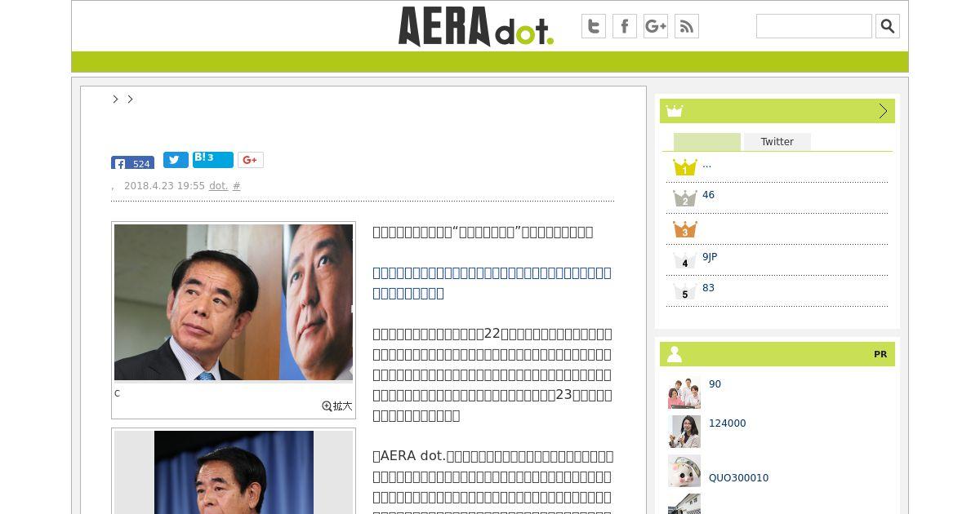The width and height of the screenshot is (980, 514).
Task: Share article on Facebook (524 count)
Action: pyautogui.click(x=133, y=163)
